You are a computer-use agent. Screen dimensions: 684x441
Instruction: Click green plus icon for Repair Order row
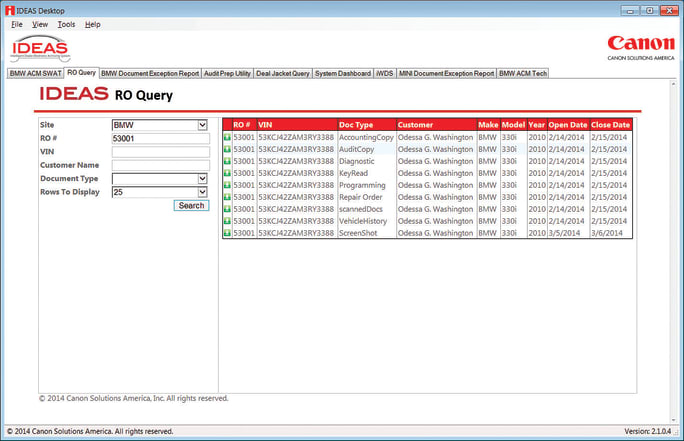pyautogui.click(x=226, y=197)
